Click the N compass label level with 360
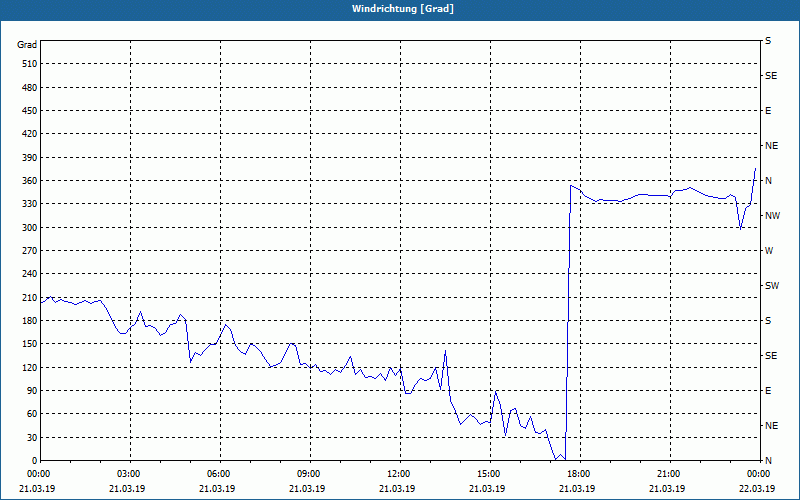This screenshot has width=800, height=500. pyautogui.click(x=768, y=181)
